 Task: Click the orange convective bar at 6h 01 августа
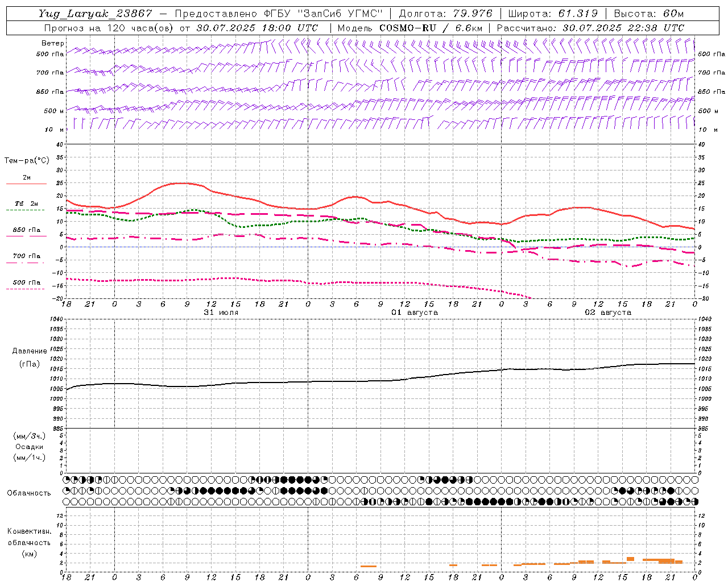tap(369, 566)
